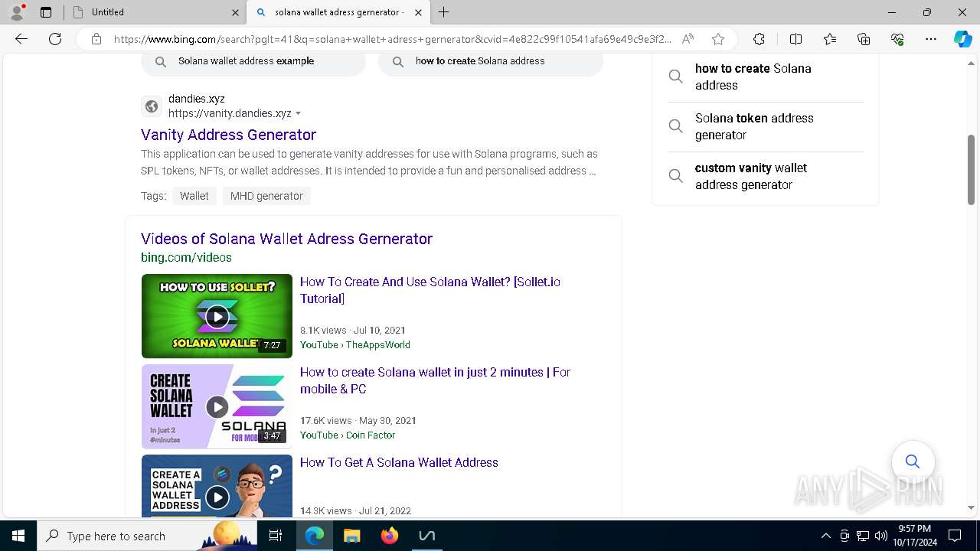Close the Untitled tab
The image size is (980, 551).
[x=235, y=12]
